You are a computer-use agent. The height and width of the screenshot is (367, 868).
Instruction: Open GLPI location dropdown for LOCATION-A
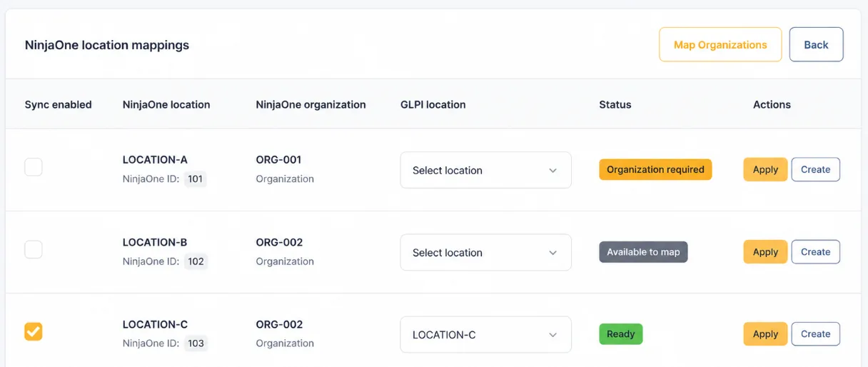485,170
